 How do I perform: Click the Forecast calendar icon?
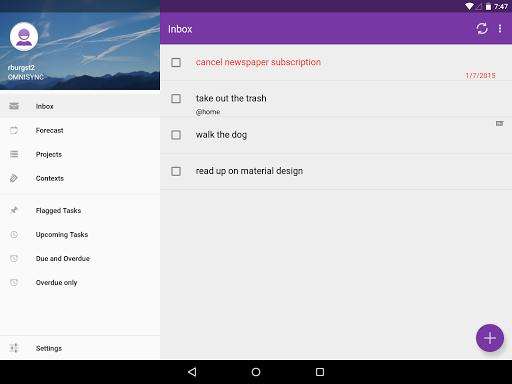point(14,130)
